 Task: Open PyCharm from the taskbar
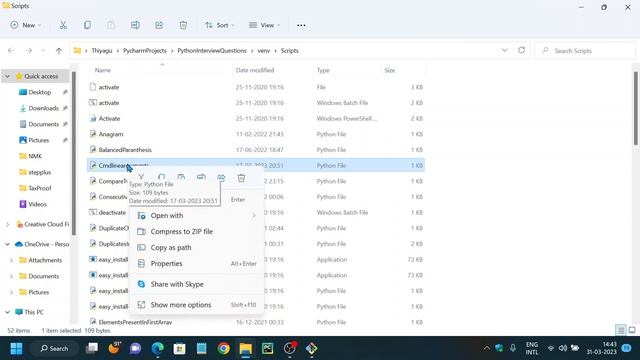[x=268, y=348]
